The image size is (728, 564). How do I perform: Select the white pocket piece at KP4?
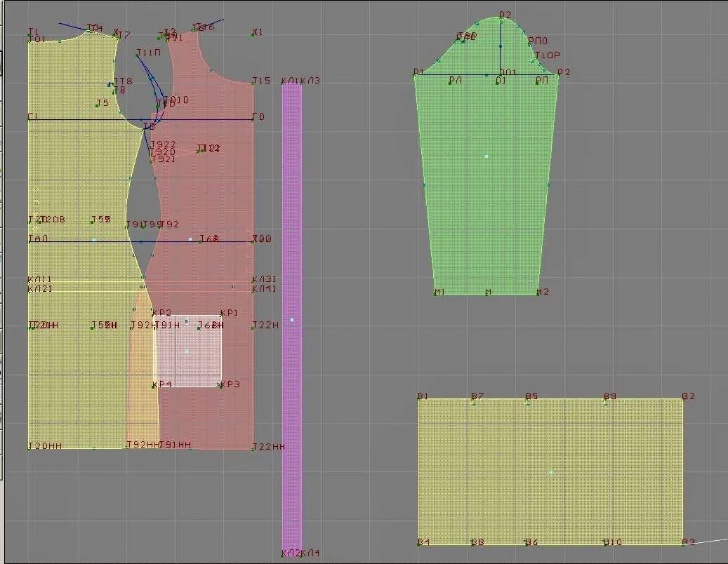(x=187, y=351)
